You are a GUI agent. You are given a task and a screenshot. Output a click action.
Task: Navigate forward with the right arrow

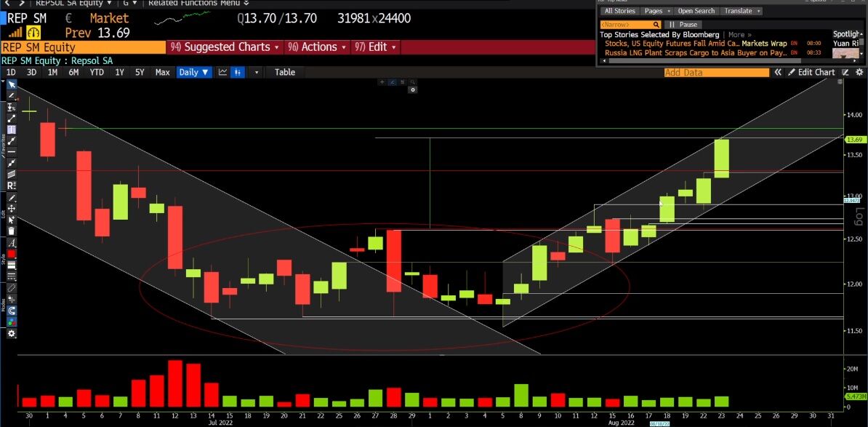coord(22,3)
